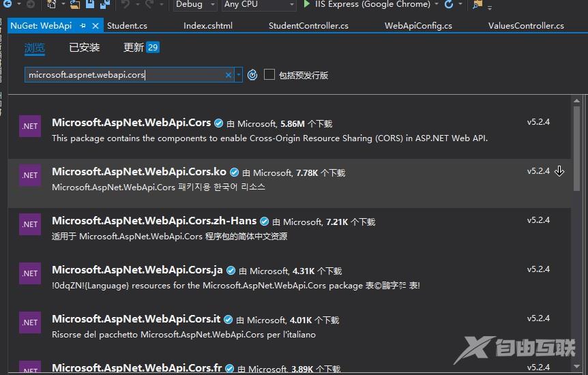Open the Any CPU platform dropdown

point(259,5)
